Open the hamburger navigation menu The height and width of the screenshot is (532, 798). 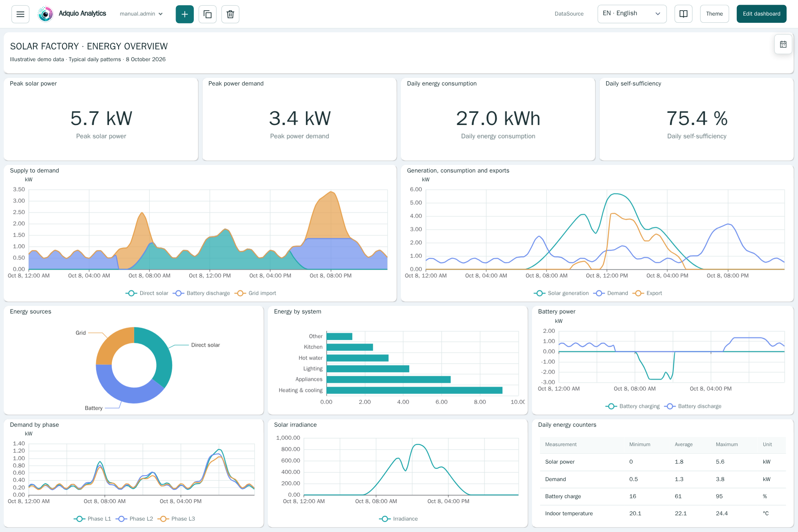point(20,14)
